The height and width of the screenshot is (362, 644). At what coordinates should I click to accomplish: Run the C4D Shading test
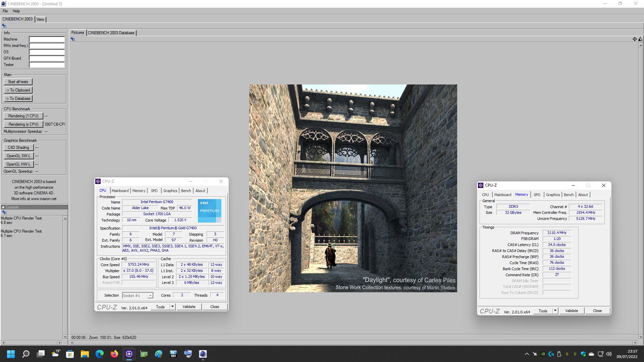[18, 147]
